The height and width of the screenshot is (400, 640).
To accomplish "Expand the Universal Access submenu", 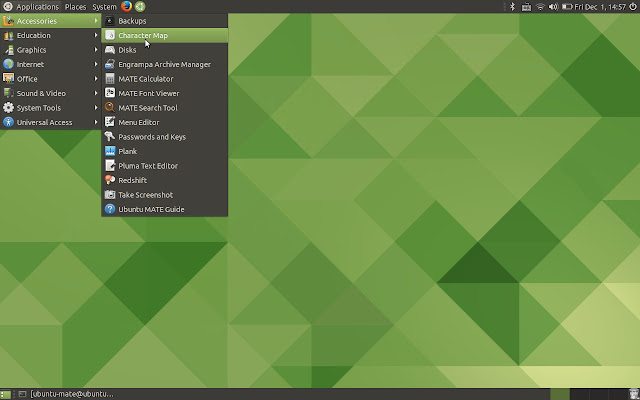I will [51, 122].
